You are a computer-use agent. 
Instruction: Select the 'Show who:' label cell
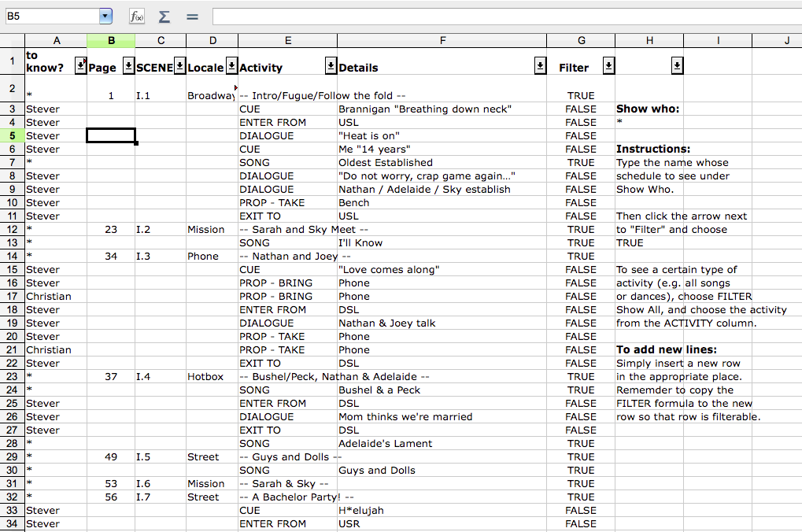pyautogui.click(x=649, y=109)
